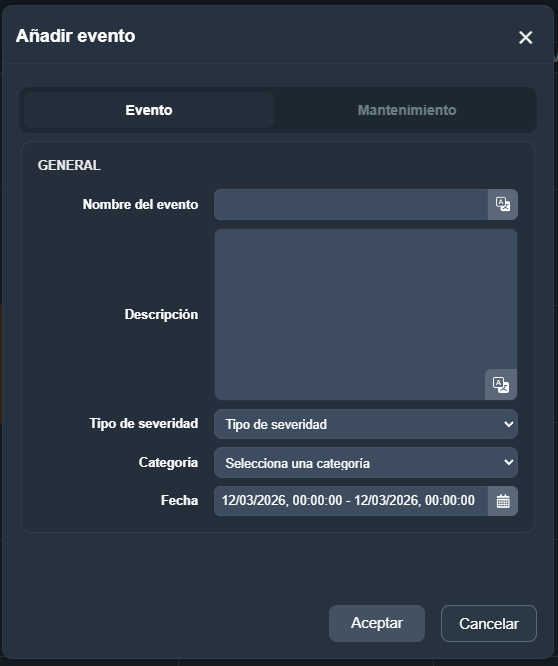Image resolution: width=558 pixels, height=666 pixels.
Task: Click the chevron arrow of the Categoría selector
Action: 508,462
